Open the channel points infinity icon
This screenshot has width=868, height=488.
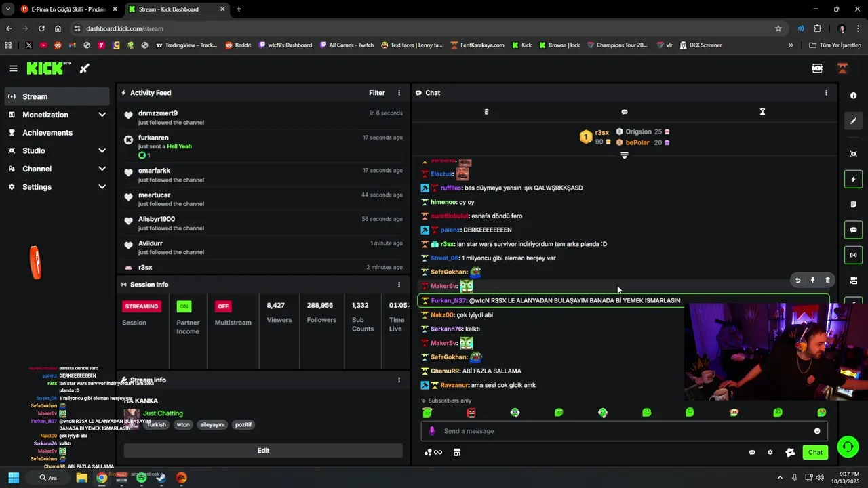point(433,453)
